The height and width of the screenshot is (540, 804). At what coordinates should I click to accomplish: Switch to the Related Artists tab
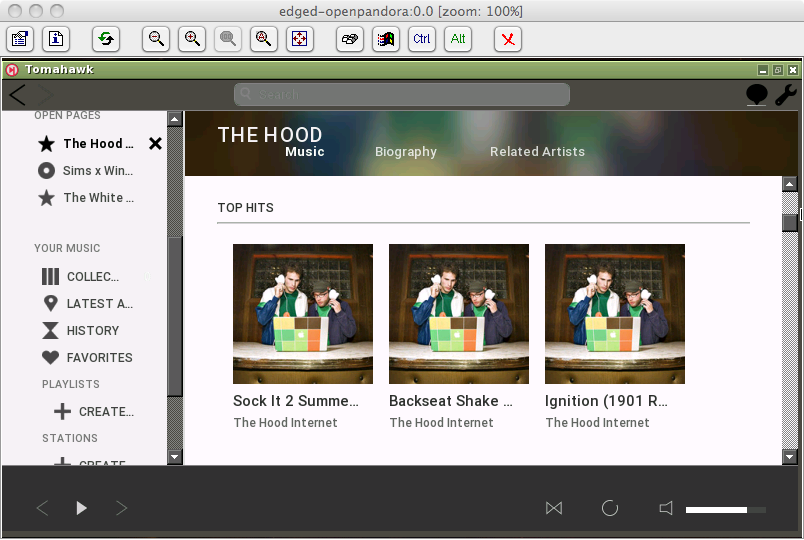(x=537, y=152)
